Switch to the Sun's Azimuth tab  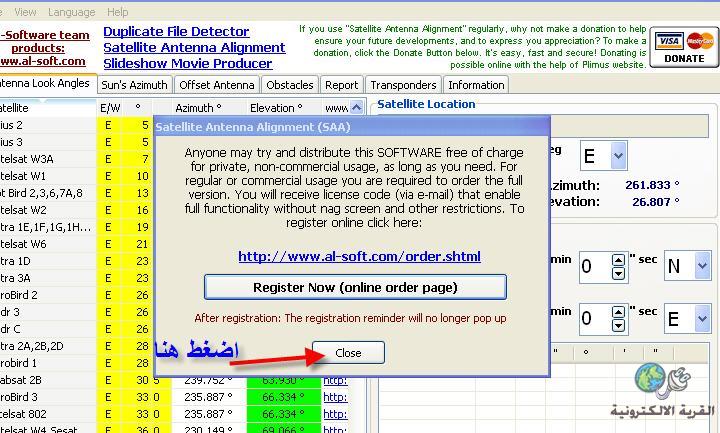(x=135, y=85)
